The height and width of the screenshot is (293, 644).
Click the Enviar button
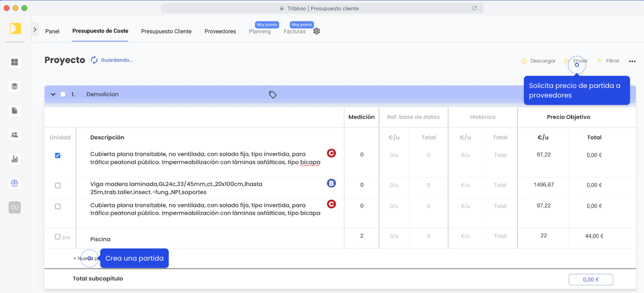576,61
